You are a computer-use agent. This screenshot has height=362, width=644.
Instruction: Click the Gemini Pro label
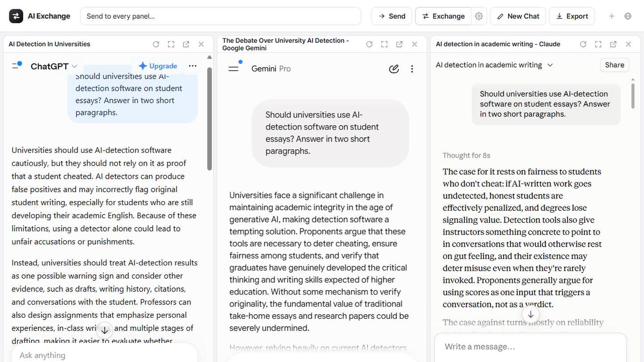[x=271, y=69]
